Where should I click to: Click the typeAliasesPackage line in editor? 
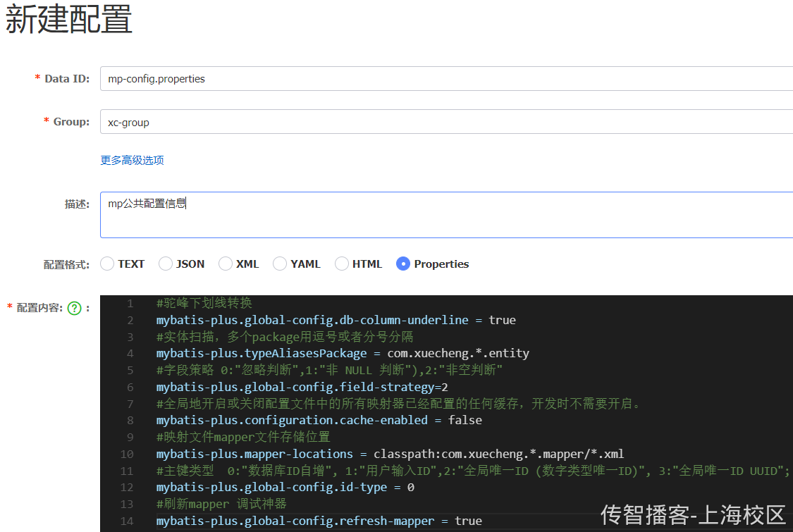click(343, 354)
